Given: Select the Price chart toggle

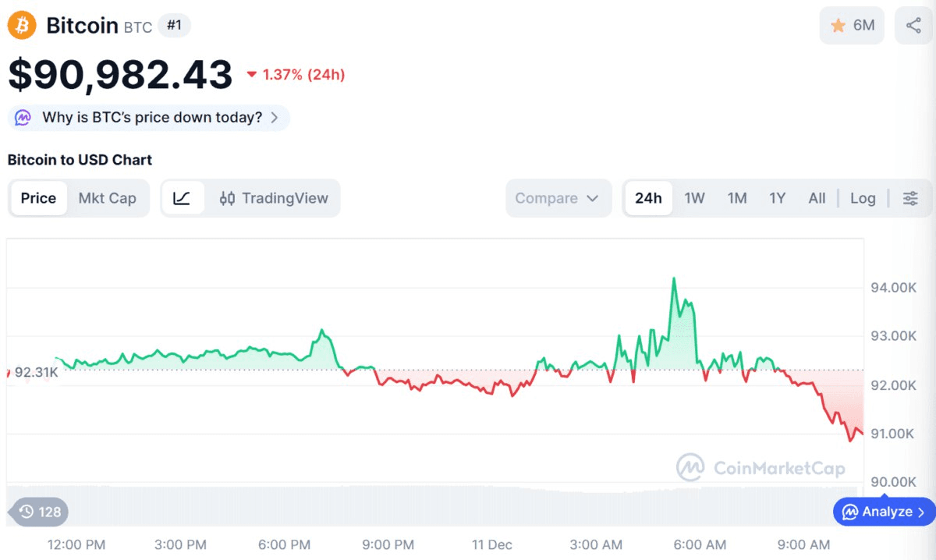Looking at the screenshot, I should point(38,198).
